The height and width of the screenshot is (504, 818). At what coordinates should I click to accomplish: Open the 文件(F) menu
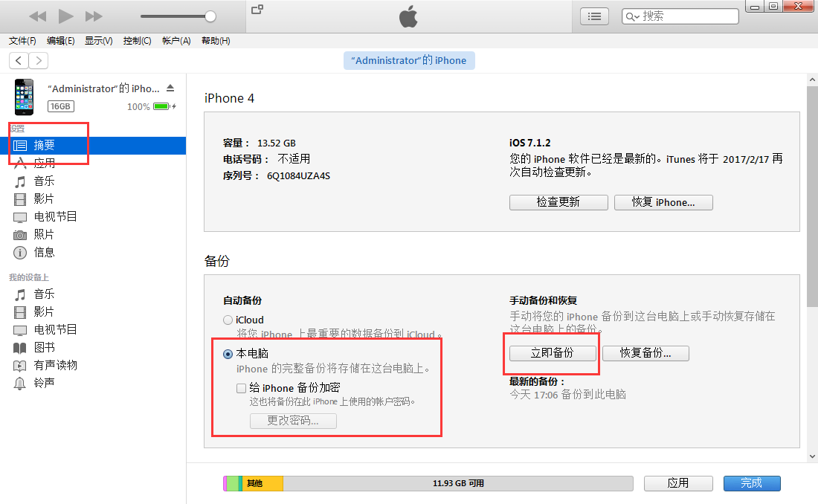(x=22, y=41)
